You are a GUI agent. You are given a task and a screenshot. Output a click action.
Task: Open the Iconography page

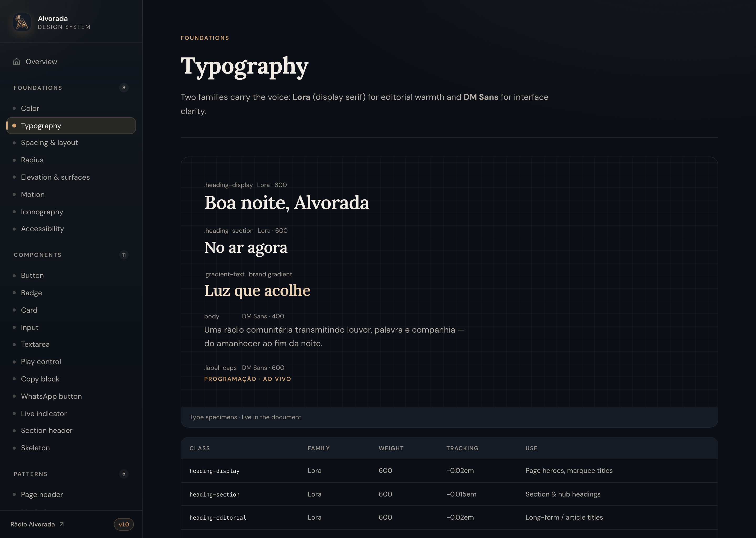coord(71,212)
